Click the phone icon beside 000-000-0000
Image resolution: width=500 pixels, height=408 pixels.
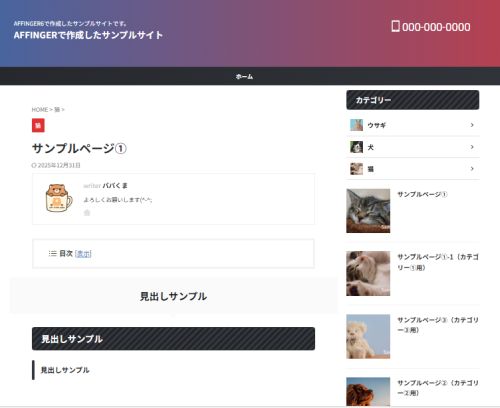395,26
